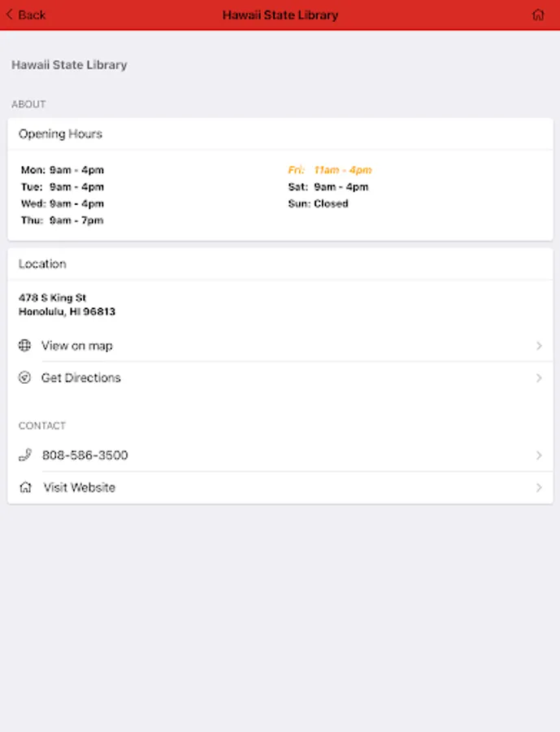560x732 pixels.
Task: Go back using the Back button
Action: click(26, 15)
